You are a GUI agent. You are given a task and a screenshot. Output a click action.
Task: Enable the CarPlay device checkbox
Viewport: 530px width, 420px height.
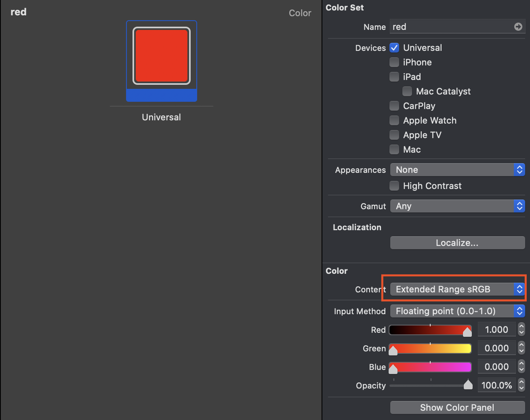pyautogui.click(x=394, y=106)
